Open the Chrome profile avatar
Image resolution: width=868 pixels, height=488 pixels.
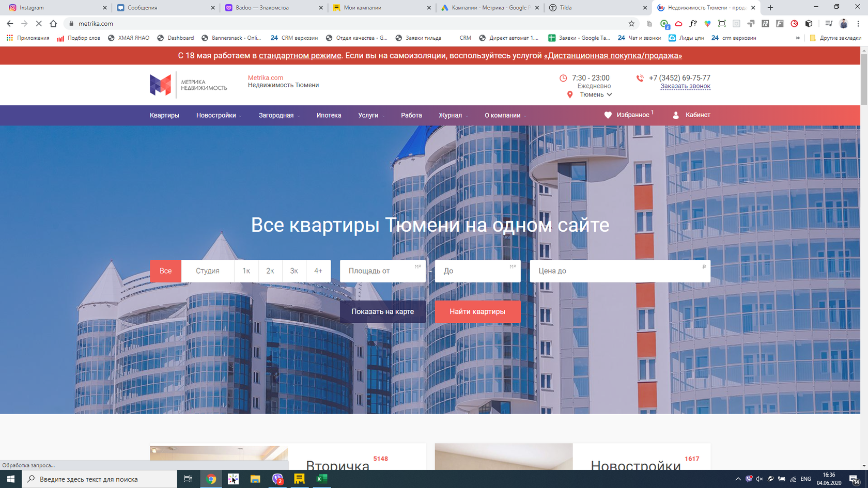[844, 24]
